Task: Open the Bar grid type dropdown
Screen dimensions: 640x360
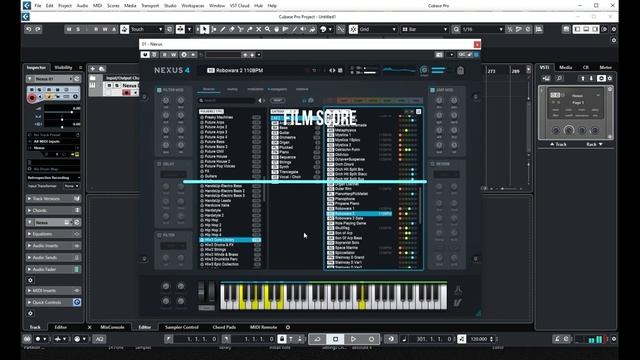Action: coord(424,29)
